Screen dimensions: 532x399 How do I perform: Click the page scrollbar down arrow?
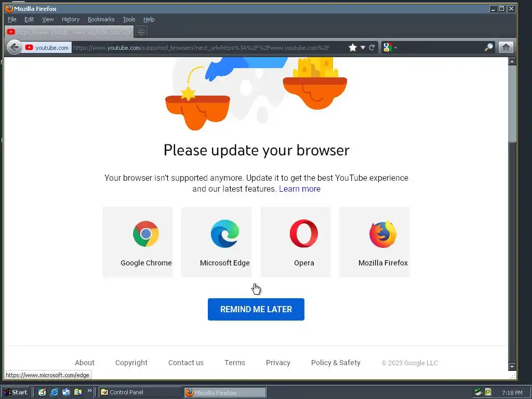click(x=512, y=366)
